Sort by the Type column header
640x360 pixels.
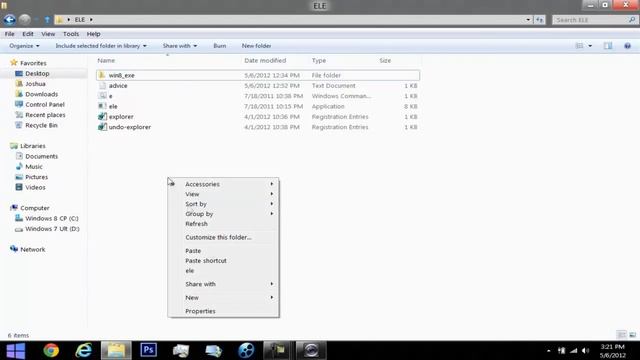[x=319, y=60]
